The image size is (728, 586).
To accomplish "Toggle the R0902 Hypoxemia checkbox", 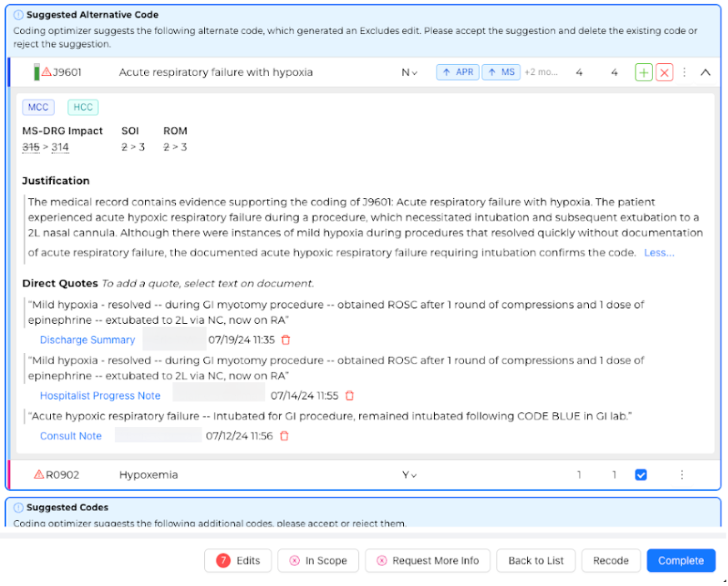I will tap(641, 475).
